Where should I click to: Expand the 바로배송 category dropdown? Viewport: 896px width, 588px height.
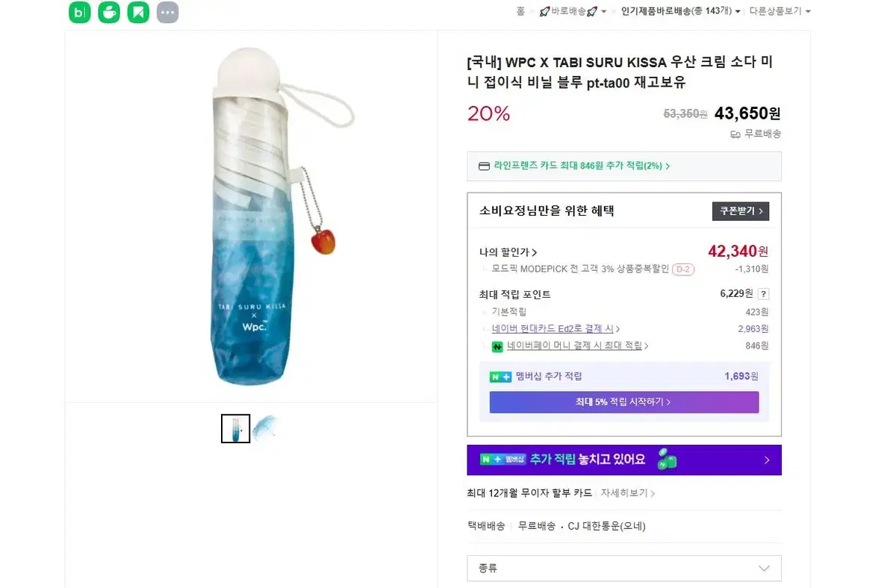click(603, 12)
